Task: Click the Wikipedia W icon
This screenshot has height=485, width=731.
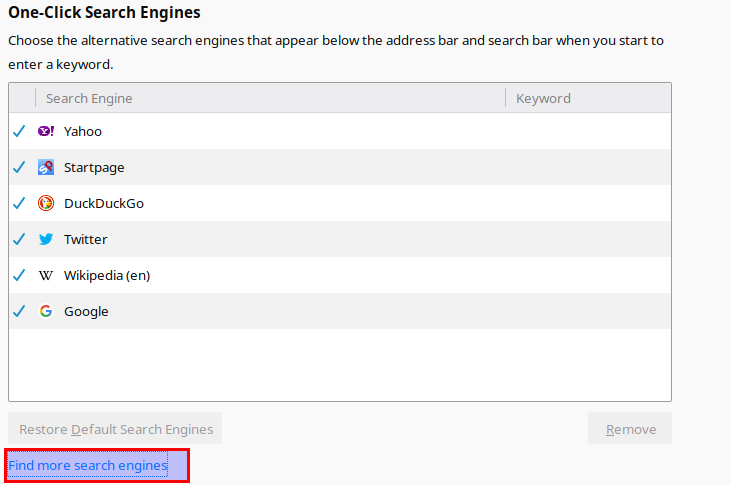Action: click(x=46, y=275)
